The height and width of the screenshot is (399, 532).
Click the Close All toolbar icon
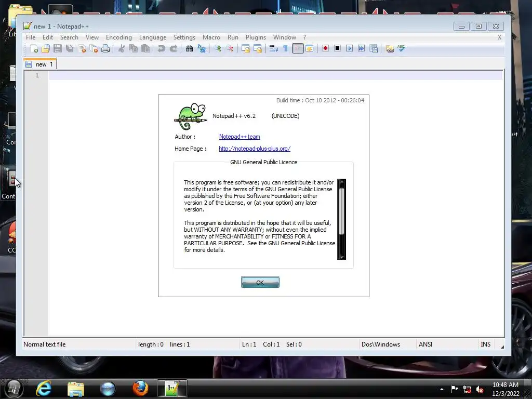[x=94, y=48]
